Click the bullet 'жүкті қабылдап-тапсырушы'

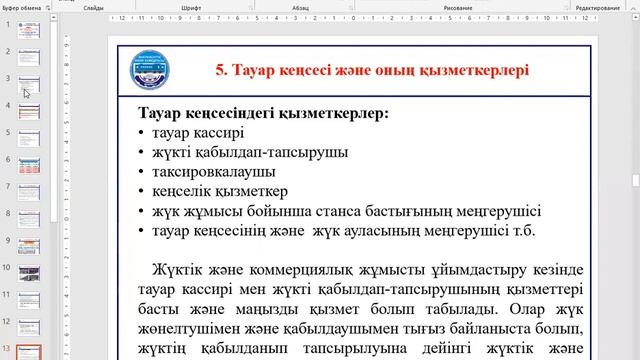[x=250, y=152]
